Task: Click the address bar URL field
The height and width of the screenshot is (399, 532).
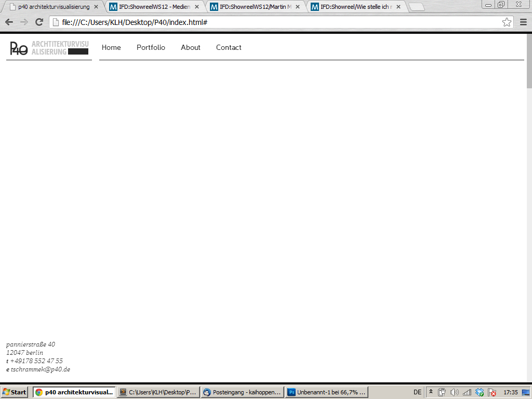Action: pyautogui.click(x=275, y=22)
